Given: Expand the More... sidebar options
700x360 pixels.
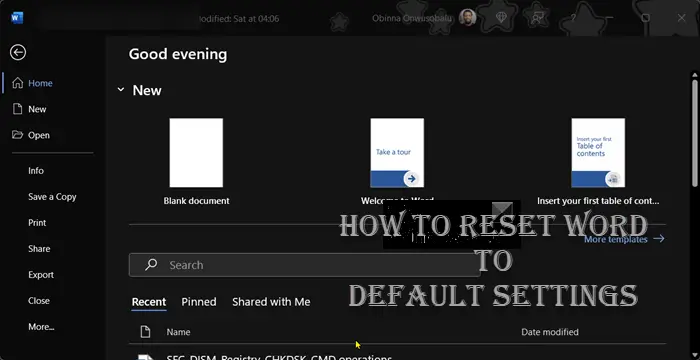Looking at the screenshot, I should coord(41,327).
